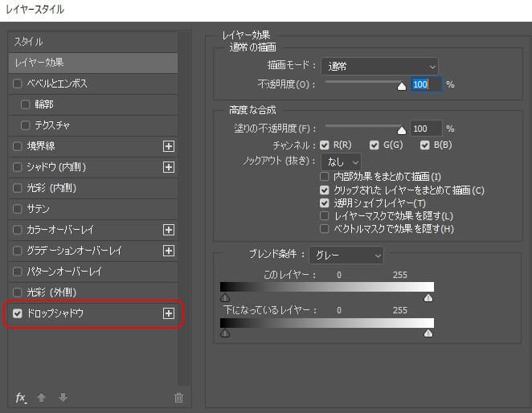
Task: Open the 境界線 settings row
Action: [x=93, y=146]
